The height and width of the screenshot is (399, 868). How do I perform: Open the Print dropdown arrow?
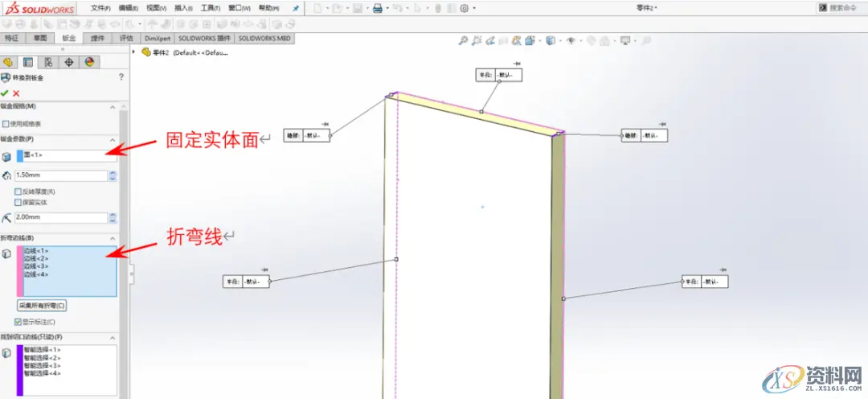387,8
